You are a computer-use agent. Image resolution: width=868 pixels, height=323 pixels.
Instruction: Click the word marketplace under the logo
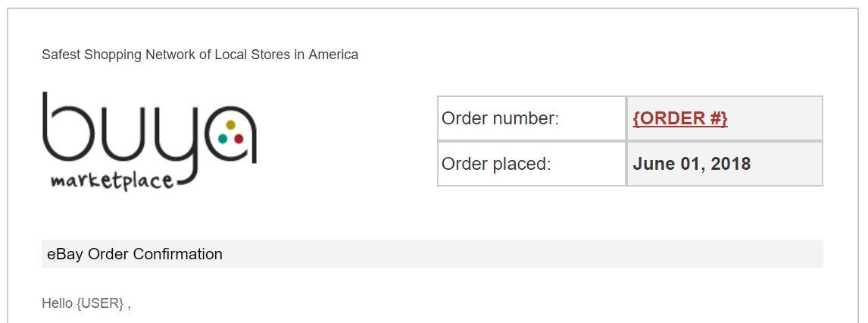coord(112,181)
